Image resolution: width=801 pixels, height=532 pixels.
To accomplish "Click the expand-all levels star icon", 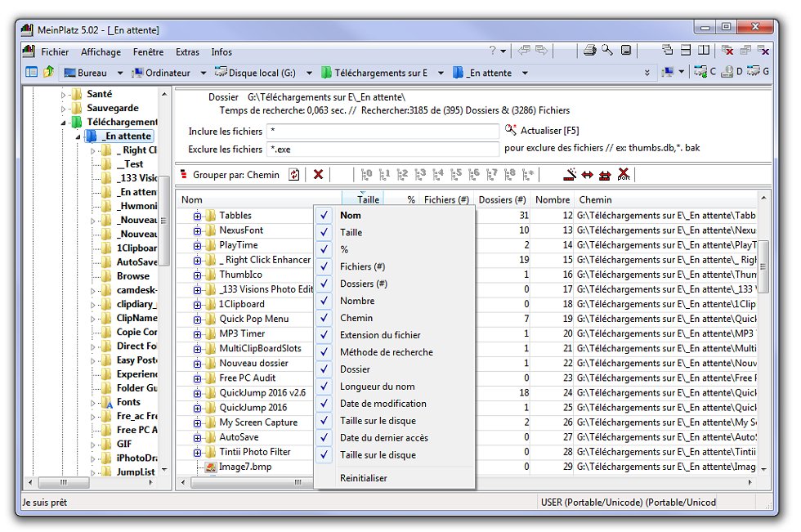I will [528, 175].
